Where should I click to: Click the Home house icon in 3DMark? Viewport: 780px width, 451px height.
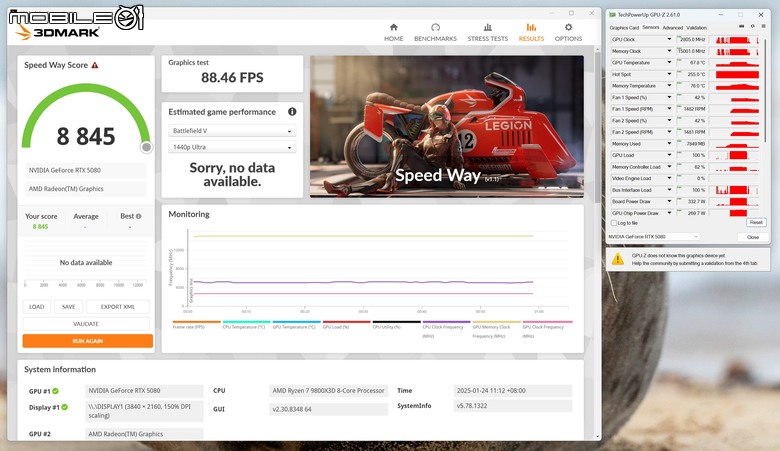pyautogui.click(x=393, y=27)
